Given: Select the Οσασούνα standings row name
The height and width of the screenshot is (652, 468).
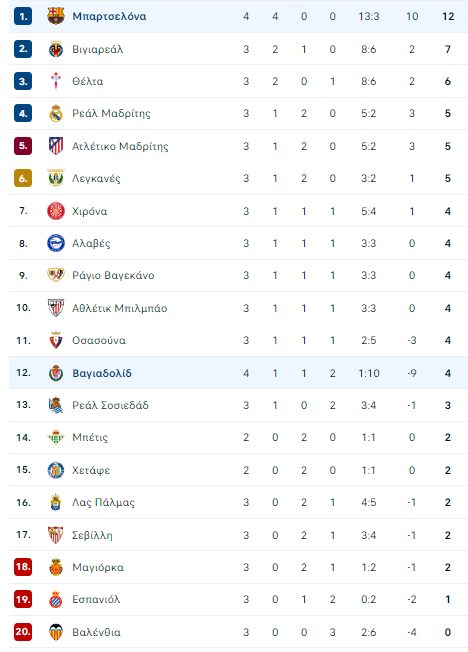Looking at the screenshot, I should (99, 341).
